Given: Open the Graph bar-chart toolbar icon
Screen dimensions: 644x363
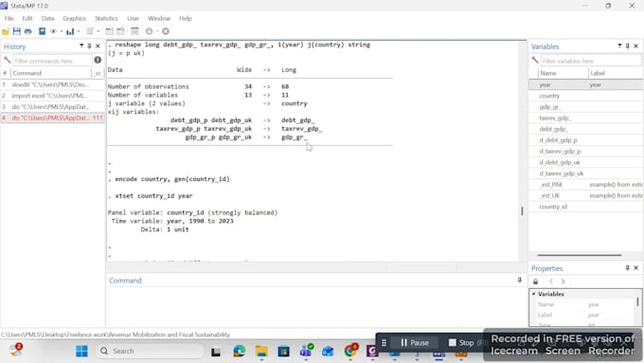Looking at the screenshot, I should point(70,31).
